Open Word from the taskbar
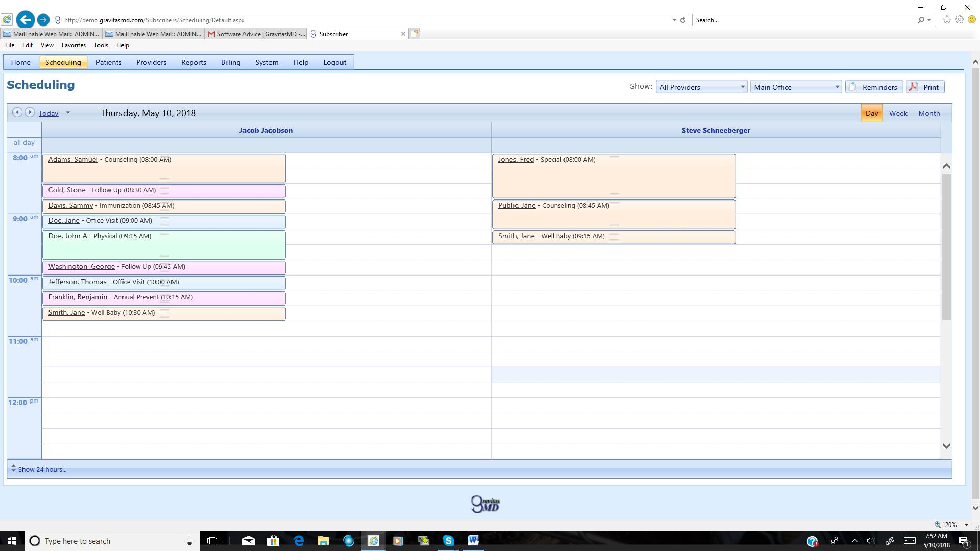This screenshot has height=551, width=980. coord(473,541)
